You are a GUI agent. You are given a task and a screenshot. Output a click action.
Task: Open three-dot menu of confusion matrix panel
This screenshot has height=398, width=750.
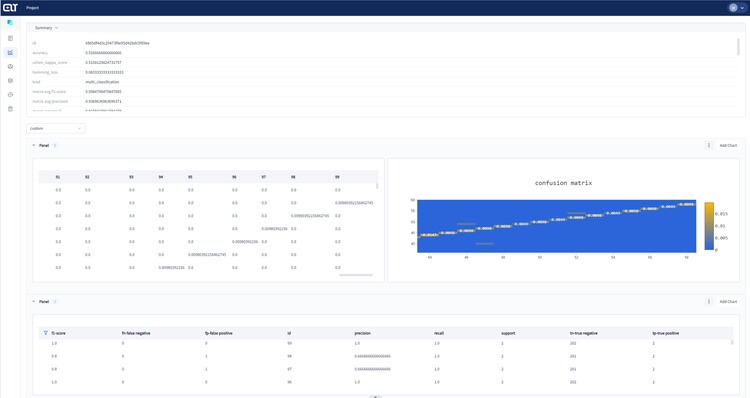(x=709, y=145)
